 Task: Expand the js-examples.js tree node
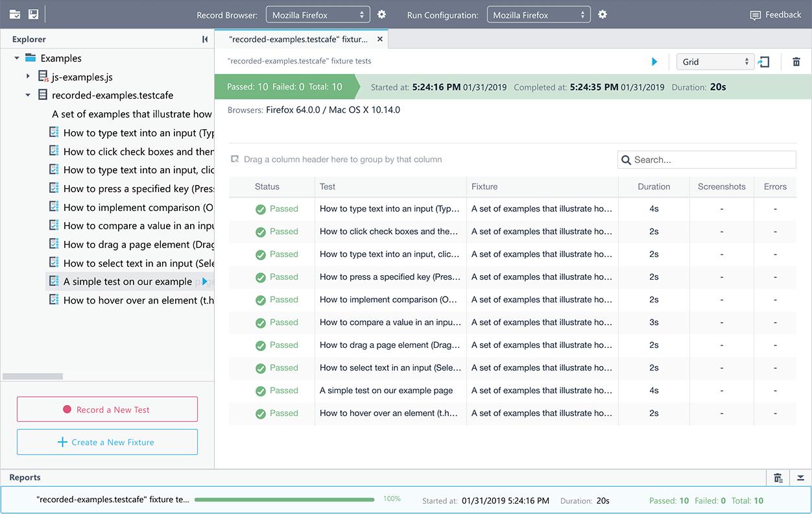(28, 77)
